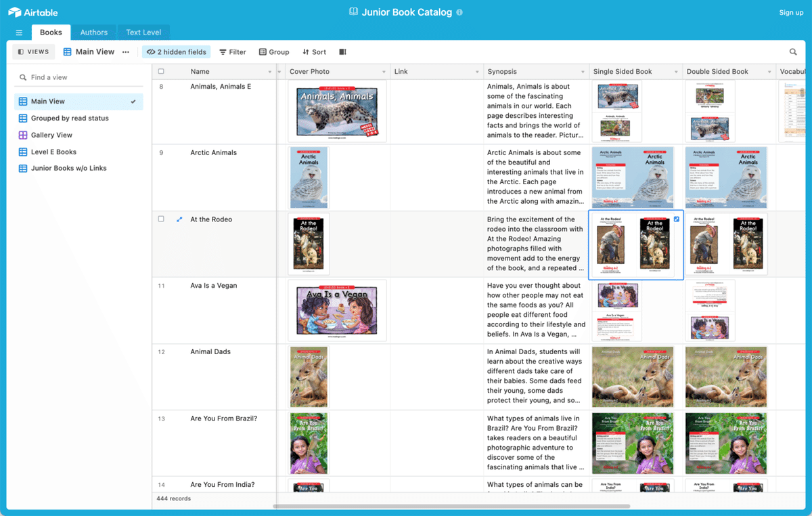The width and height of the screenshot is (812, 516).
Task: Check the At the Rodeo row checkbox
Action: [161, 219]
